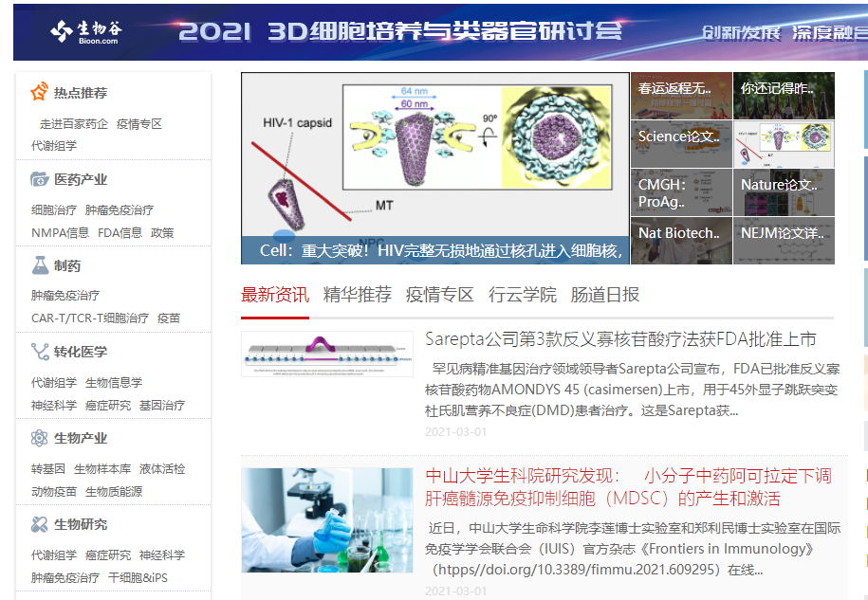
Task: Click the 生物研究 sidebar icon
Action: click(39, 524)
